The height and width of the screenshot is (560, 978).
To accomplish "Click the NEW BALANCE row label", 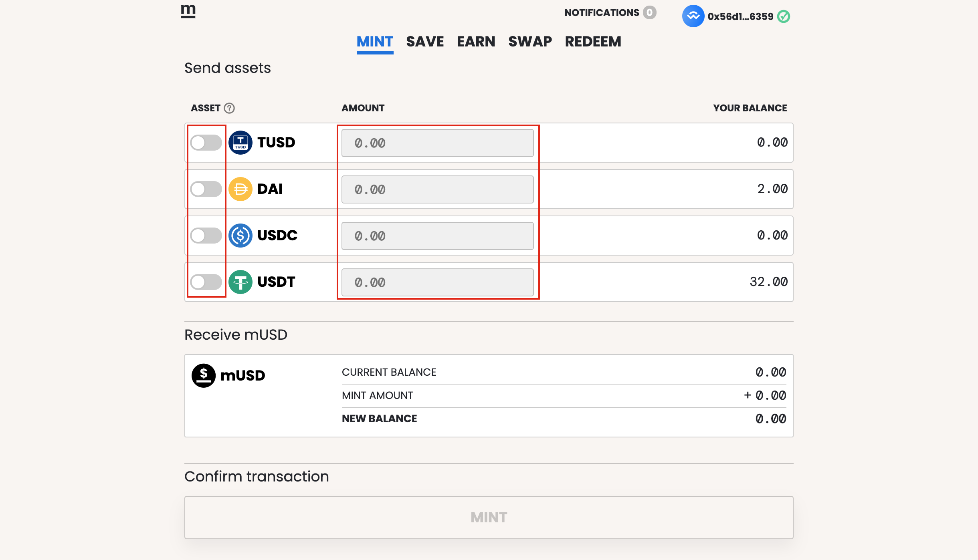I will (379, 419).
